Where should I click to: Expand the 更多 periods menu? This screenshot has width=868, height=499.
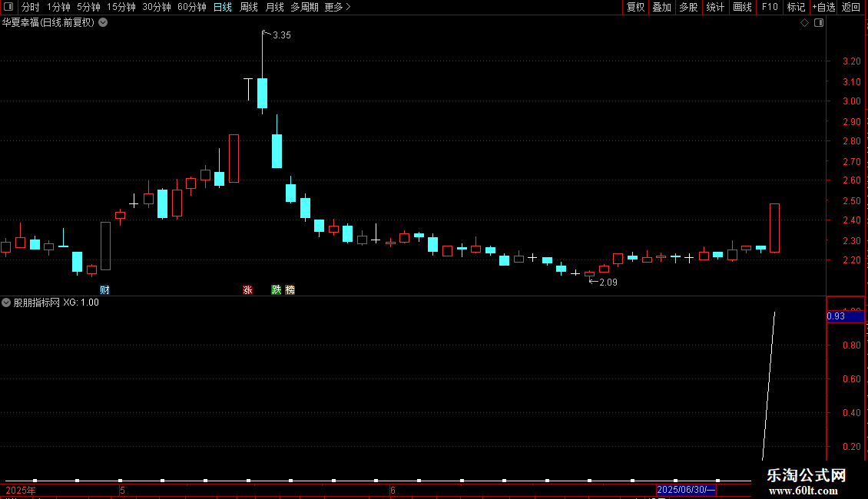point(337,7)
